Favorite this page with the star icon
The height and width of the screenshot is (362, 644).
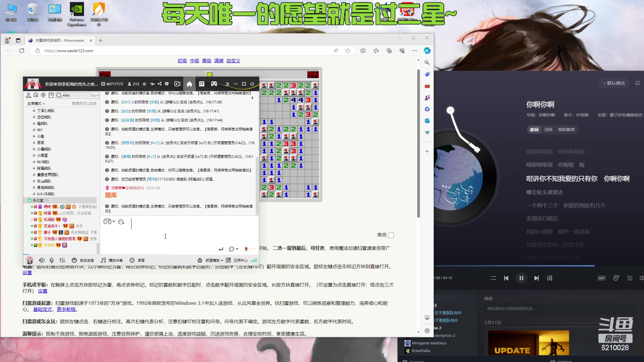pyautogui.click(x=348, y=51)
